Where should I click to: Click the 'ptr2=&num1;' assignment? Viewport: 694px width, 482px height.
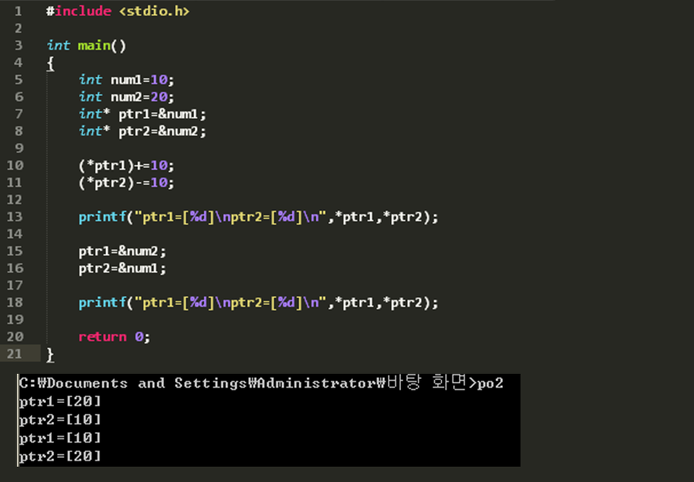coord(123,268)
